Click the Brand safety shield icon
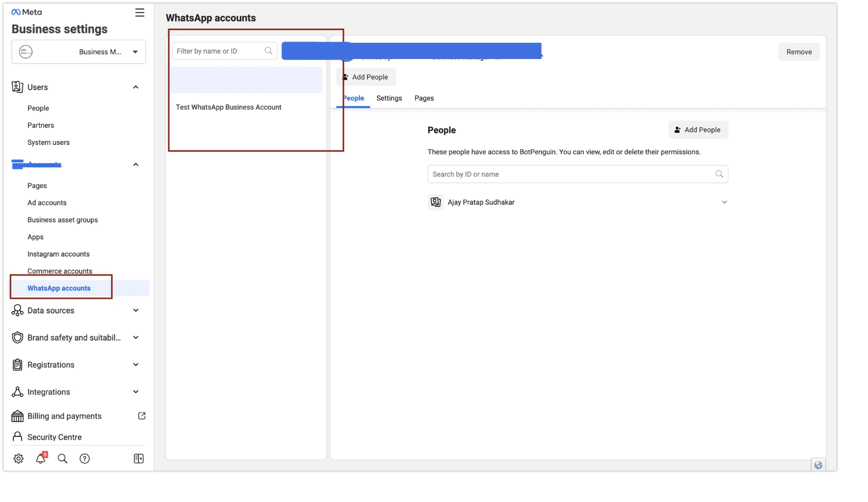The height and width of the screenshot is (502, 868). [17, 337]
